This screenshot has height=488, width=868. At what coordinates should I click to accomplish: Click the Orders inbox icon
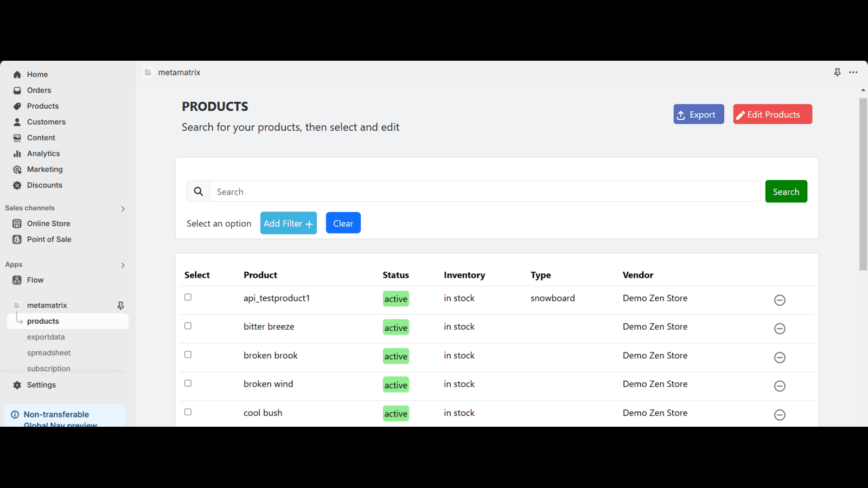pyautogui.click(x=17, y=91)
